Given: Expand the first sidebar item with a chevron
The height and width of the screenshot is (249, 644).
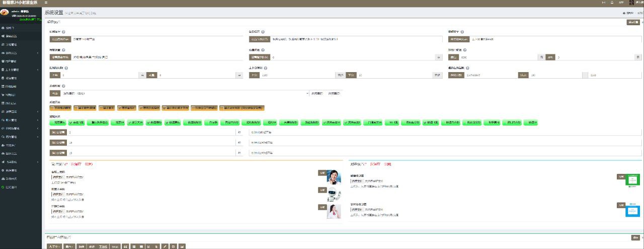Looking at the screenshot, I should point(20,53).
